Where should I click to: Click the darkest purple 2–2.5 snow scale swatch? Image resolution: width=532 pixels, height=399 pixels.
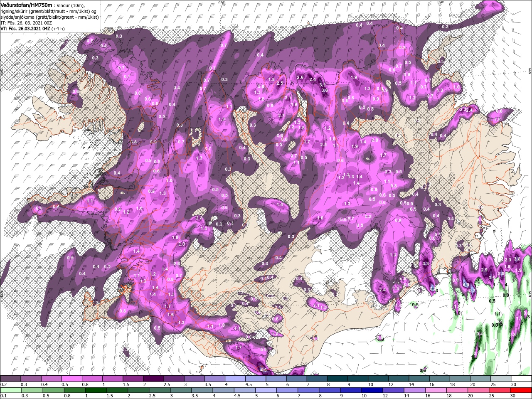153,379
